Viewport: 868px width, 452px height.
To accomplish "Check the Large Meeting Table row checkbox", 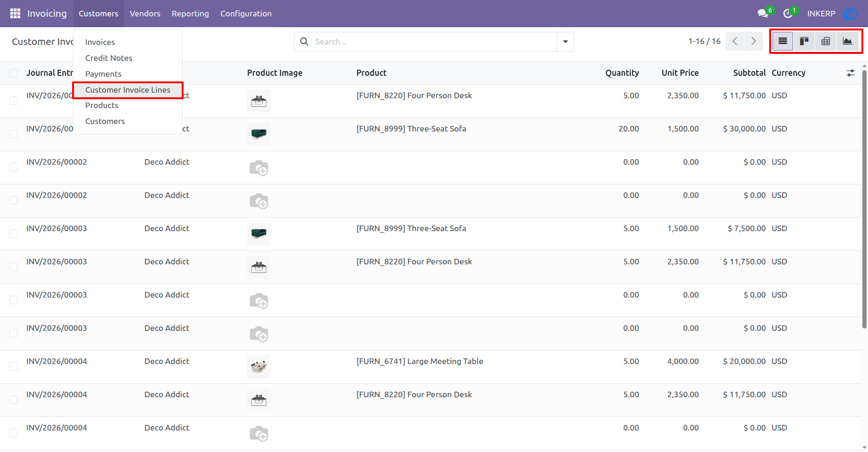I will tap(14, 366).
